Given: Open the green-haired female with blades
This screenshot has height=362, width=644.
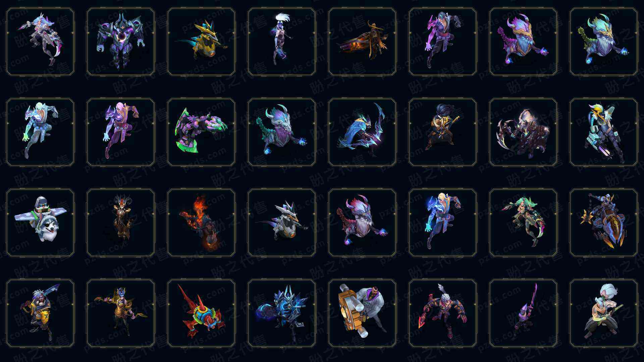Looking at the screenshot, I should click(x=523, y=223).
